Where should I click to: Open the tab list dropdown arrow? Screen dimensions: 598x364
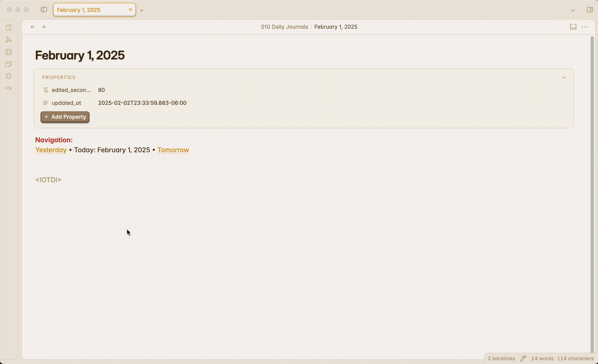pos(573,10)
